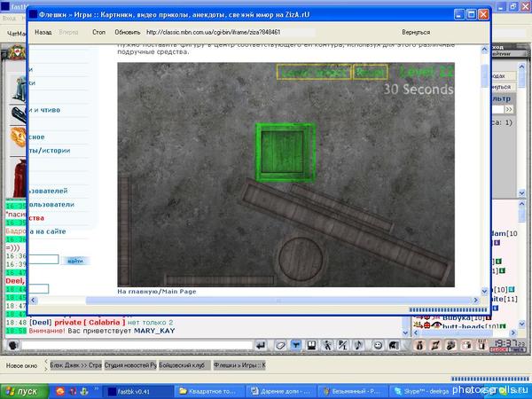
Task: Open На главную/Main Page link
Action: [157, 292]
